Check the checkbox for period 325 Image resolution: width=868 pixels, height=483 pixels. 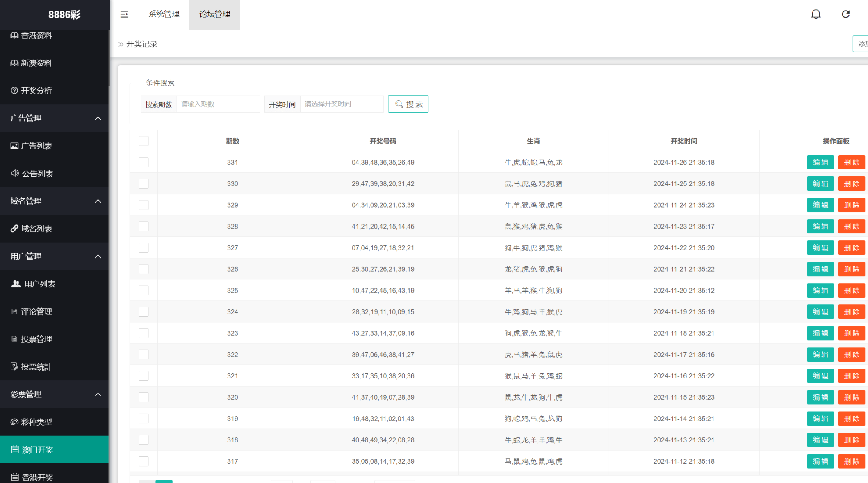(144, 291)
